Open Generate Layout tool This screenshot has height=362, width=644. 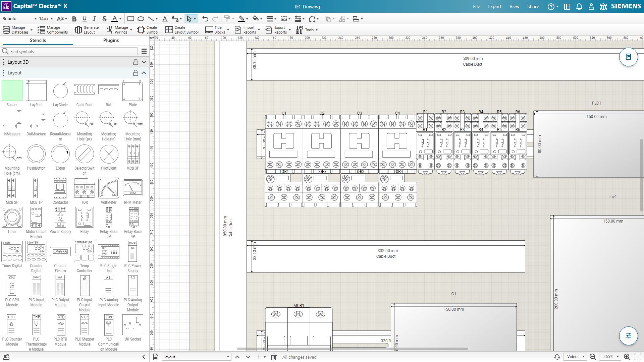tap(87, 30)
